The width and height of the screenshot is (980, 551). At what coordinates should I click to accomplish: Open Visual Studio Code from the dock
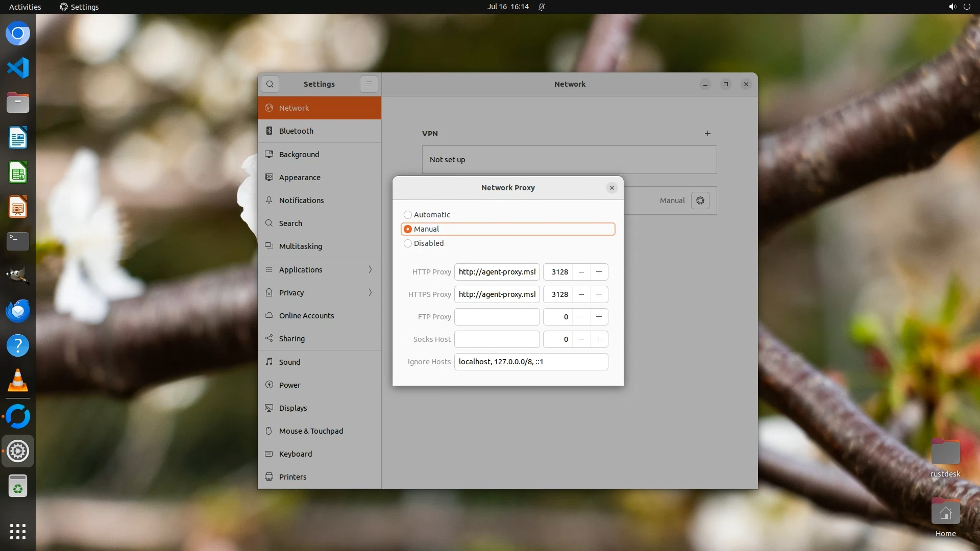click(x=18, y=68)
